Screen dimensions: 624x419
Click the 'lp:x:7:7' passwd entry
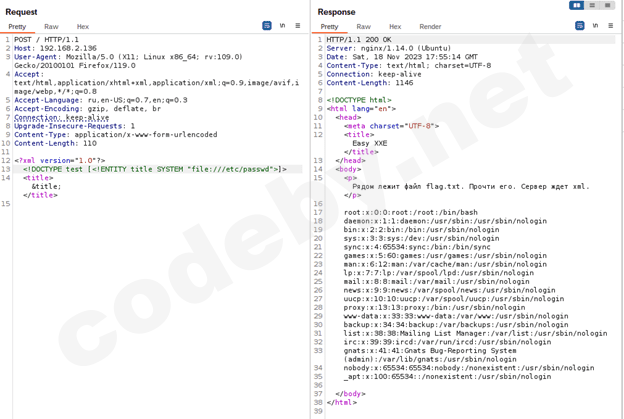439,273
